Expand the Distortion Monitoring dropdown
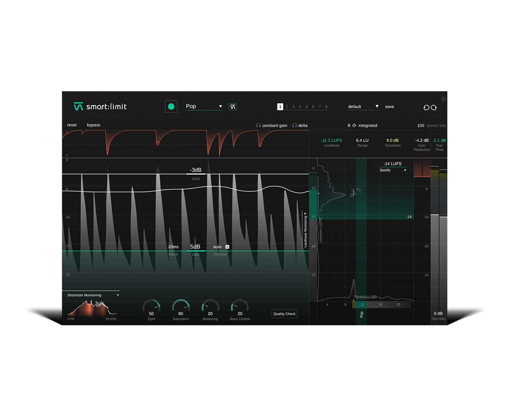This screenshot has height=420, width=509. [93, 295]
